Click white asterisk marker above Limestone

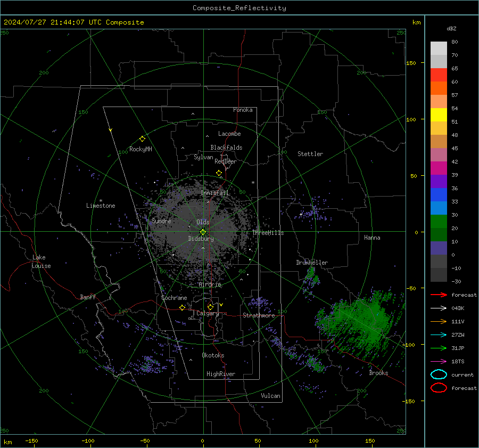pyautogui.click(x=101, y=201)
